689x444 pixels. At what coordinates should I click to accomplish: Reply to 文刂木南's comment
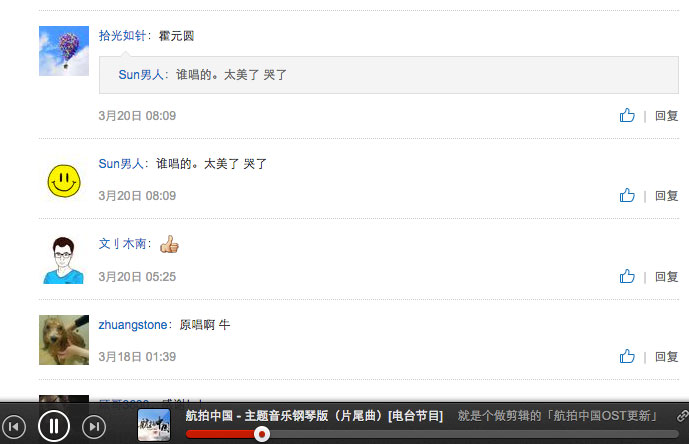tap(667, 277)
